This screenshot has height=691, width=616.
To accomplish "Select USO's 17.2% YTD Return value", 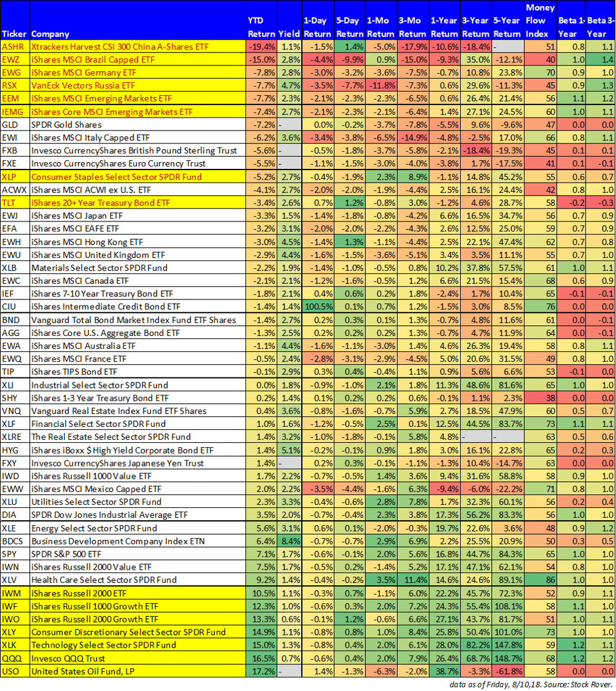I will tap(261, 672).
